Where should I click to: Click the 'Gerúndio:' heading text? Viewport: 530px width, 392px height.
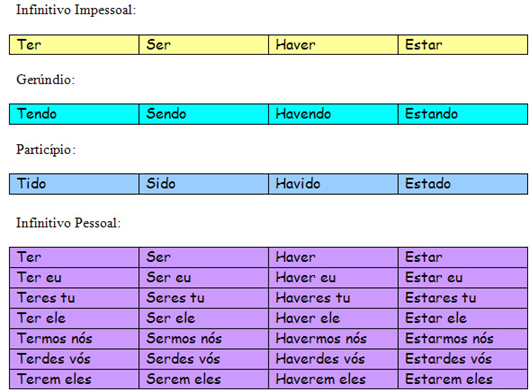coord(46,80)
